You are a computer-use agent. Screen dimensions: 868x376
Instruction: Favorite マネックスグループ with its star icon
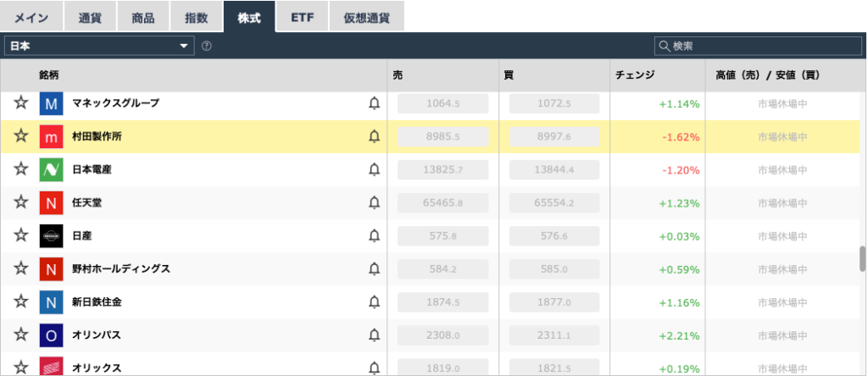tap(21, 102)
